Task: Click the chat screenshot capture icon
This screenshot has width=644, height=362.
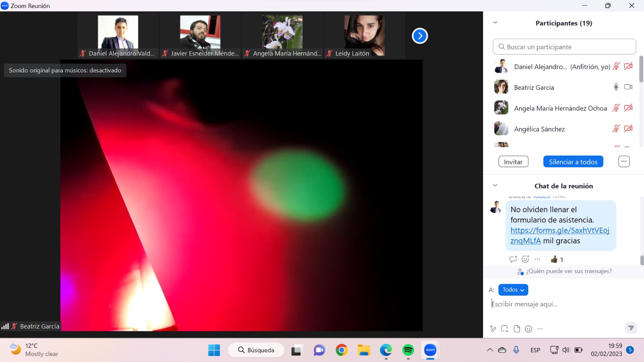Action: click(x=505, y=329)
